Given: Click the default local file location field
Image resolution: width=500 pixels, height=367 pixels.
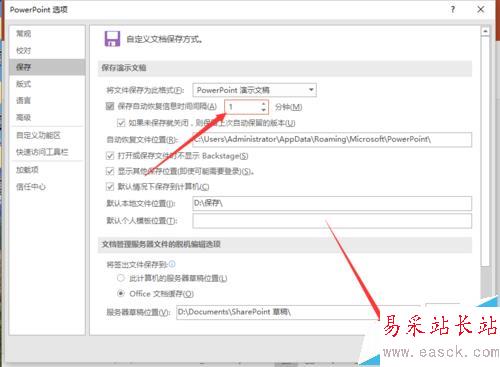Looking at the screenshot, I should [x=332, y=203].
